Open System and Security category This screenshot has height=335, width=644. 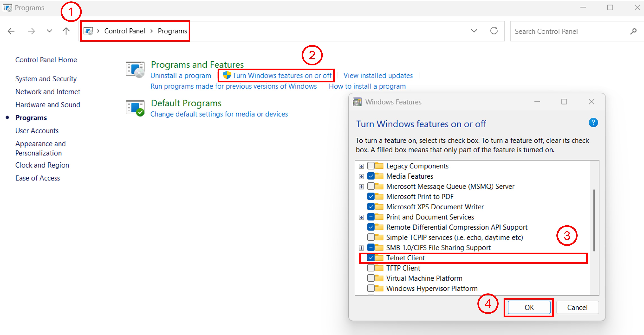pos(46,79)
